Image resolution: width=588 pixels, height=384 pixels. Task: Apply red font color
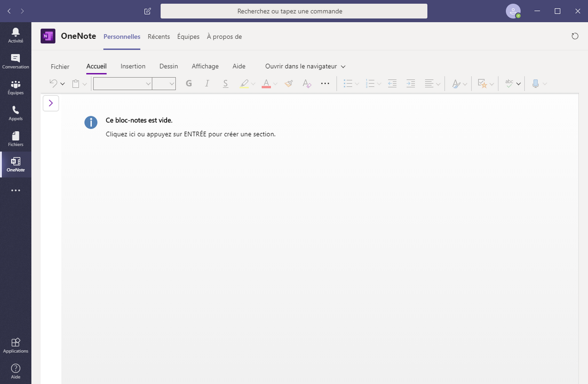coord(267,84)
